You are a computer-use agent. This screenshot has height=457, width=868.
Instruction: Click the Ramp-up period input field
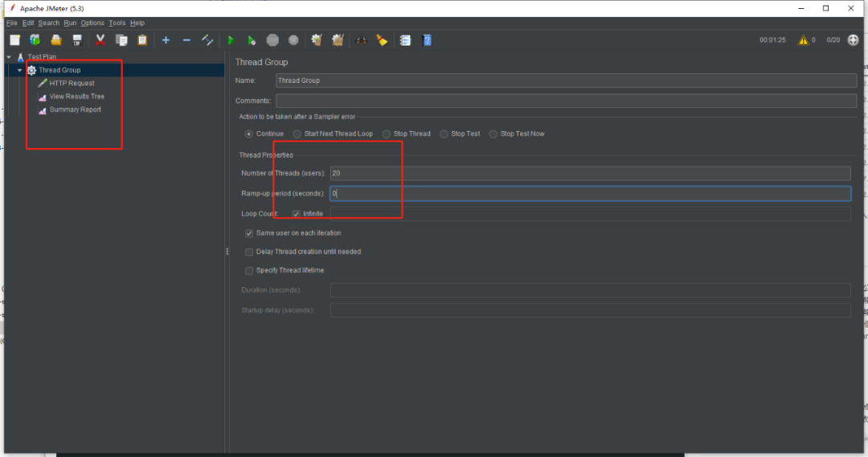pyautogui.click(x=590, y=193)
